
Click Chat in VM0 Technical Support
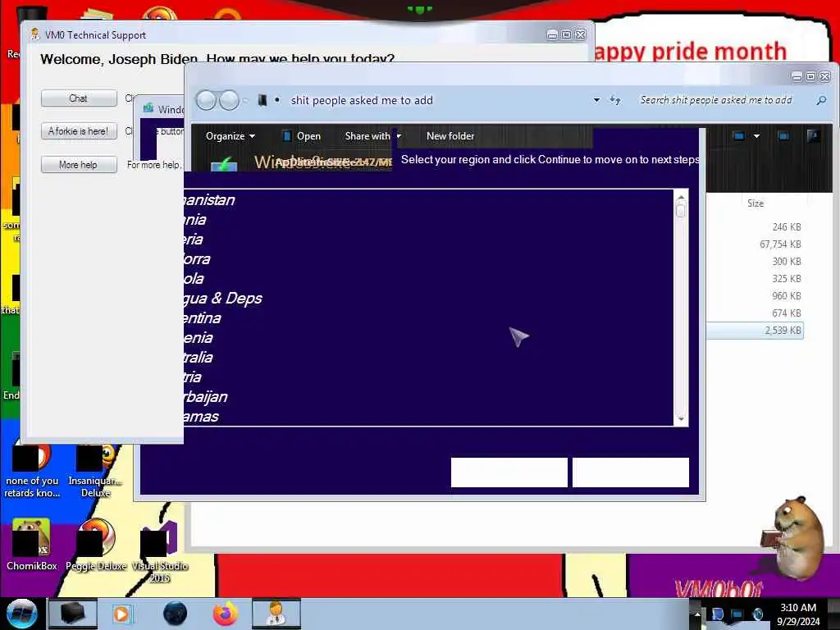[x=79, y=98]
